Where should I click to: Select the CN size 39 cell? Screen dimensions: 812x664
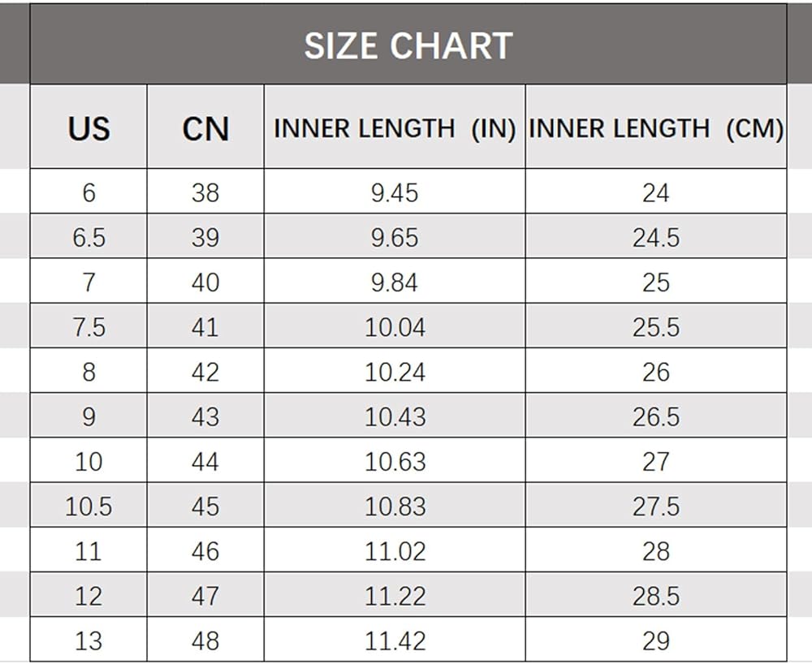pos(205,238)
